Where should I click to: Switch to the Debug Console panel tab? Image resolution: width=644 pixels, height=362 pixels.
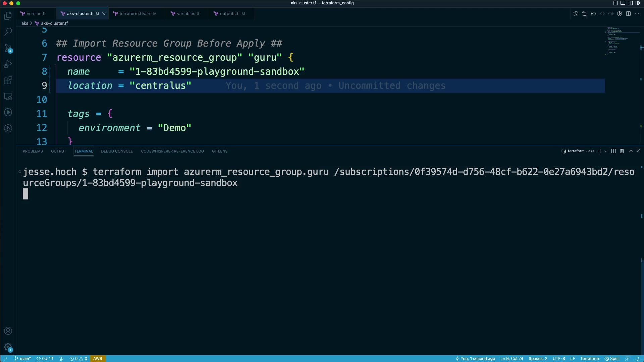pyautogui.click(x=117, y=151)
